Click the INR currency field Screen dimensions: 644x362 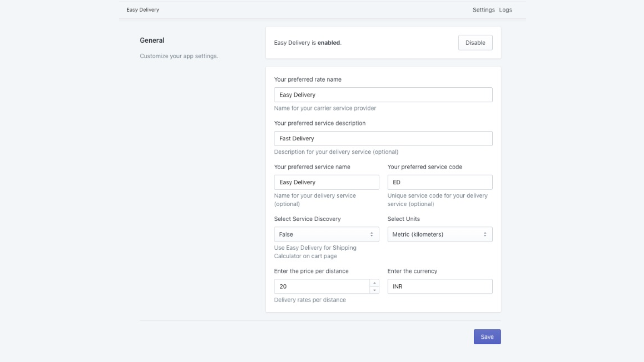(x=440, y=286)
